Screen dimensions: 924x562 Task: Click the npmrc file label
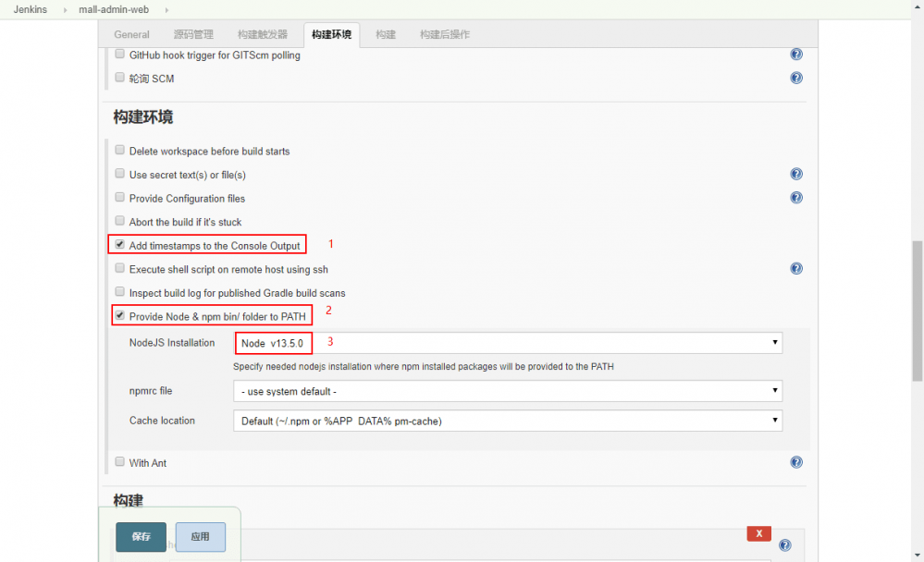tap(150, 391)
